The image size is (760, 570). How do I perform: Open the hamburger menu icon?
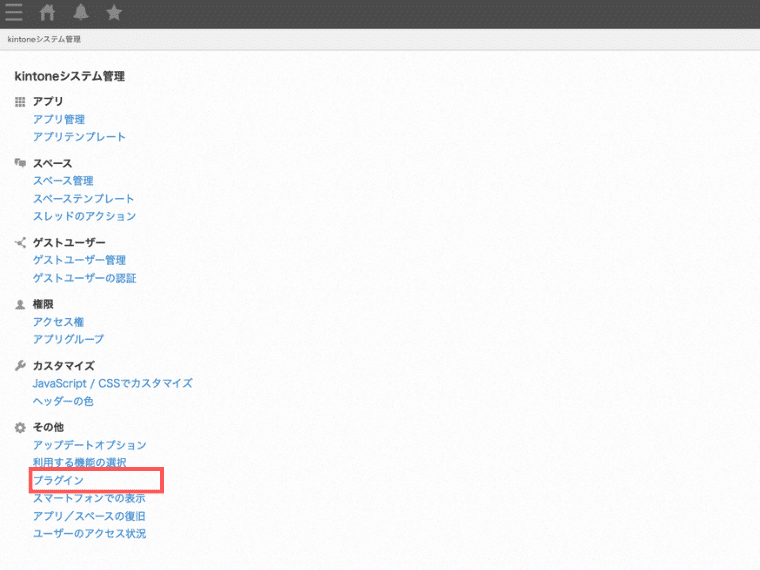click(x=14, y=13)
